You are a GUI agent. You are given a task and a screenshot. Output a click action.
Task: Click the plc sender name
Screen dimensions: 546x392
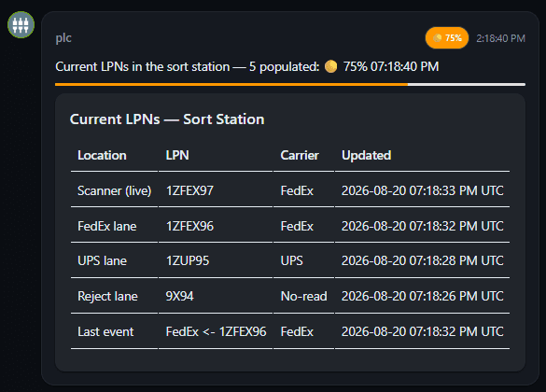(x=63, y=38)
